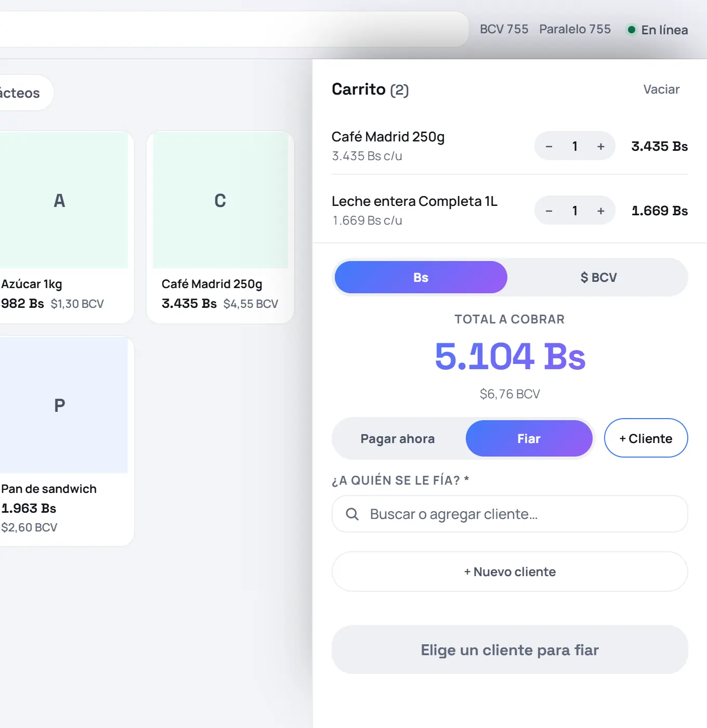Screen dimensions: 707x728
Task: Click the Carrito (2) heading
Action: pos(370,89)
